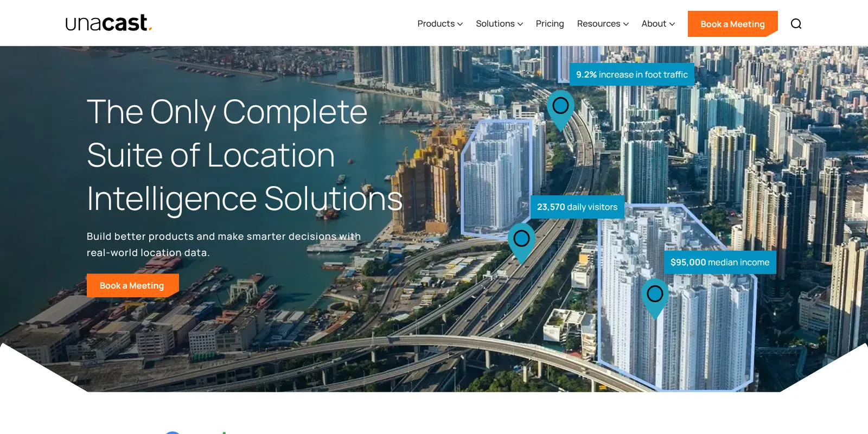Click the map pin under median income label
This screenshot has height=434, width=868.
tap(655, 299)
